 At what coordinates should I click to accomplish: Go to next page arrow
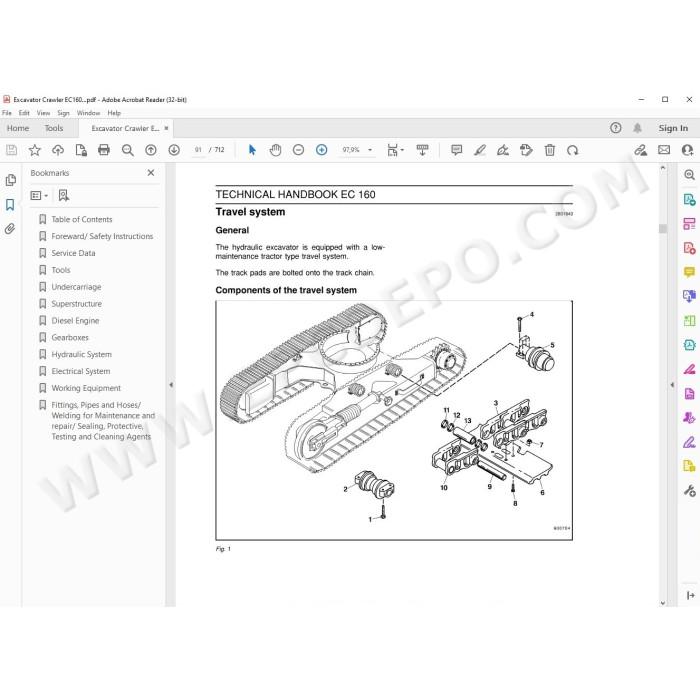[174, 150]
